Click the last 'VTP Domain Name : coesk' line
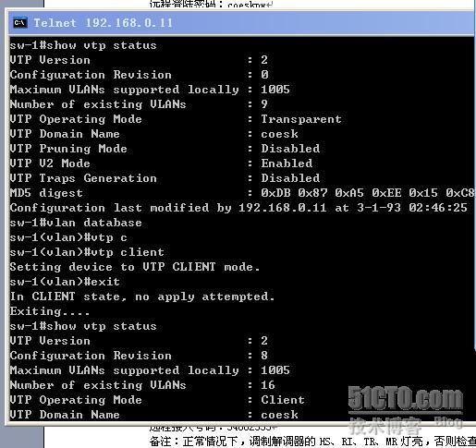476x448 pixels. click(153, 415)
